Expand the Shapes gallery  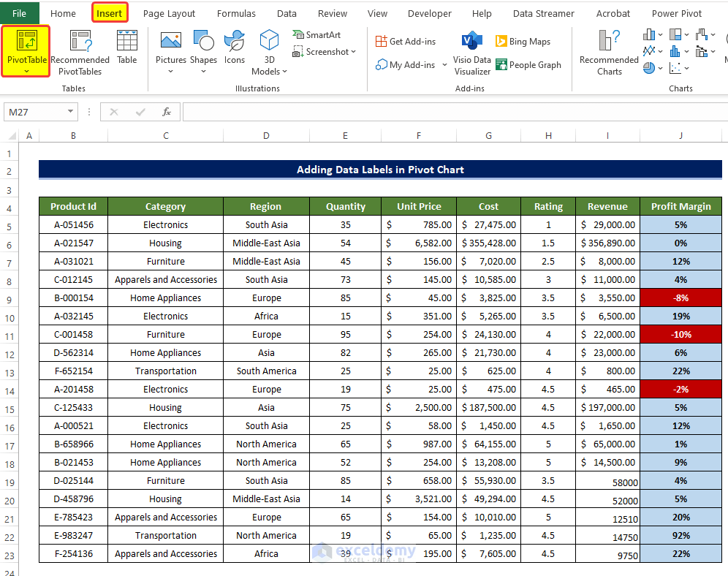click(x=203, y=72)
